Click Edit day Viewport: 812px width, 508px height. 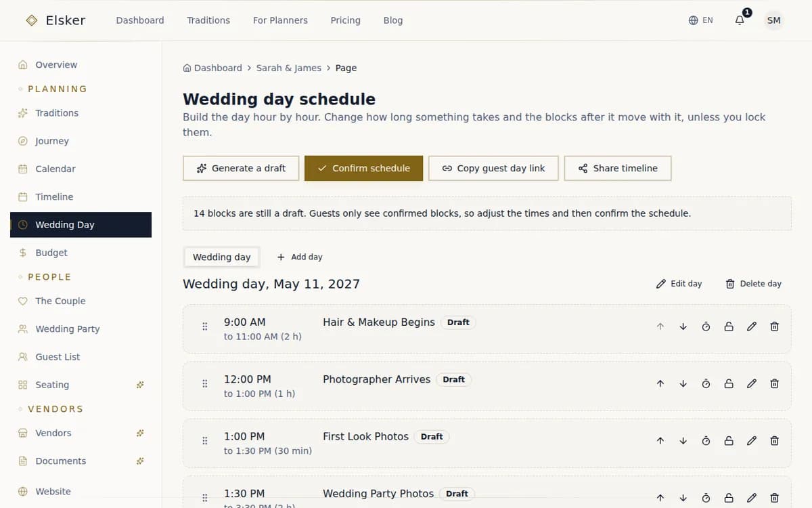click(x=679, y=284)
